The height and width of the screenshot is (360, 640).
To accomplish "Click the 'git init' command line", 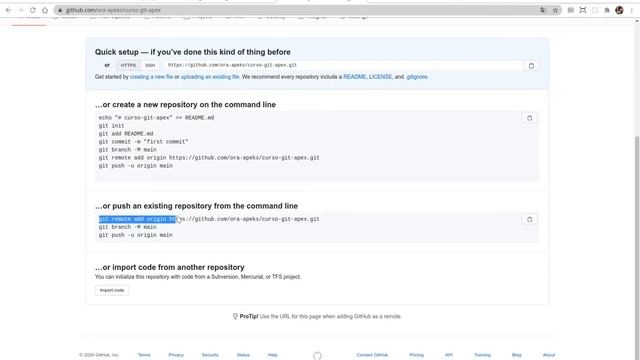I will point(111,126).
